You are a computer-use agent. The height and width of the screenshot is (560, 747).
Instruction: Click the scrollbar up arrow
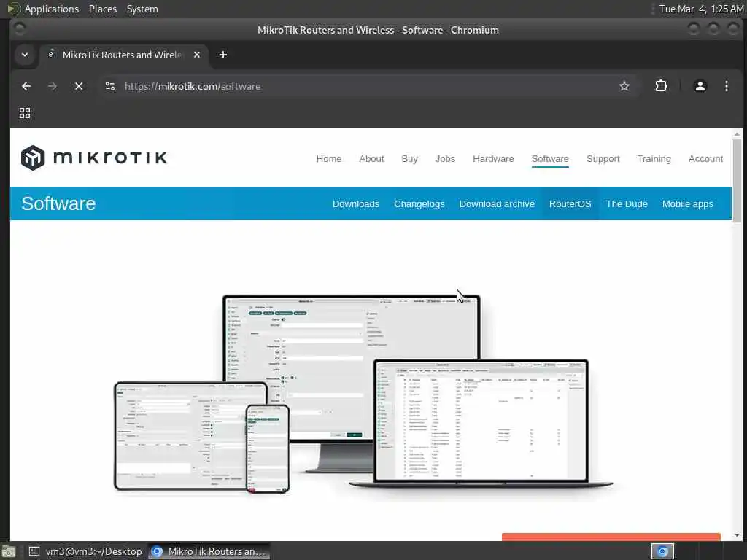point(737,134)
